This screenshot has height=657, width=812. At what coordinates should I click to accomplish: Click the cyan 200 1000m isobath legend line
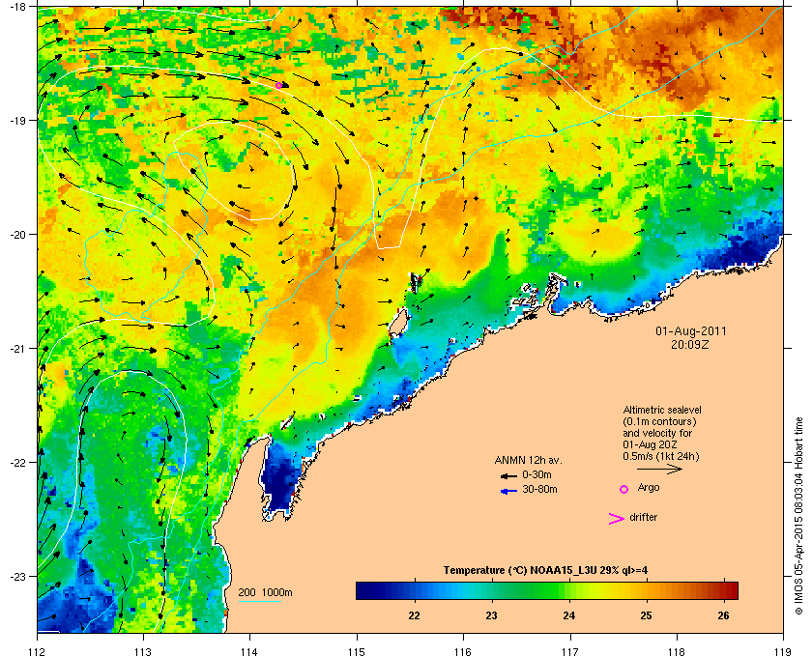pyautogui.click(x=260, y=602)
